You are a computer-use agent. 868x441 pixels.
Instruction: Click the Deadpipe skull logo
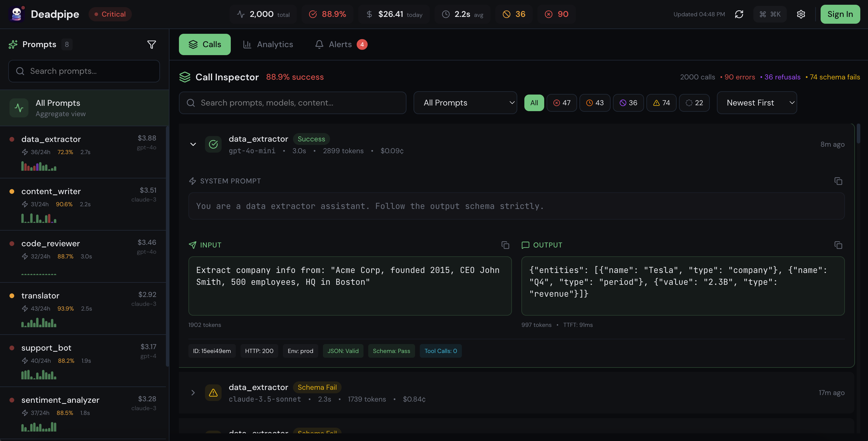tap(16, 14)
